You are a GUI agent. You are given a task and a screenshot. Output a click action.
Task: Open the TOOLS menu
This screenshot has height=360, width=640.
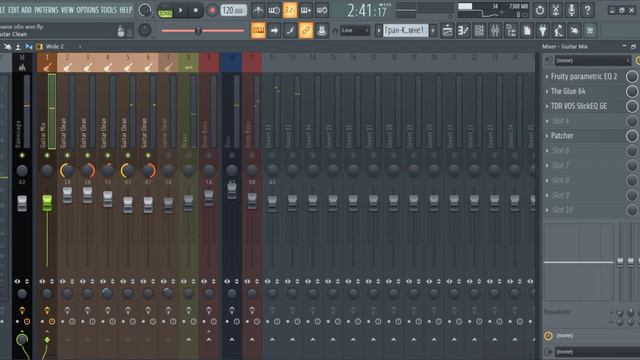point(109,10)
